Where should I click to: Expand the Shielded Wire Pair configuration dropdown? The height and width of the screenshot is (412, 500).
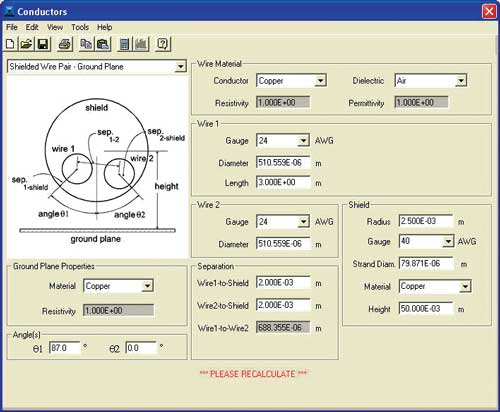click(180, 67)
